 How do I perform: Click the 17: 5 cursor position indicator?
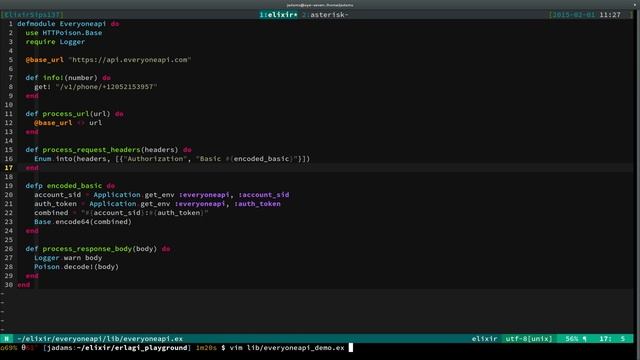click(x=612, y=339)
